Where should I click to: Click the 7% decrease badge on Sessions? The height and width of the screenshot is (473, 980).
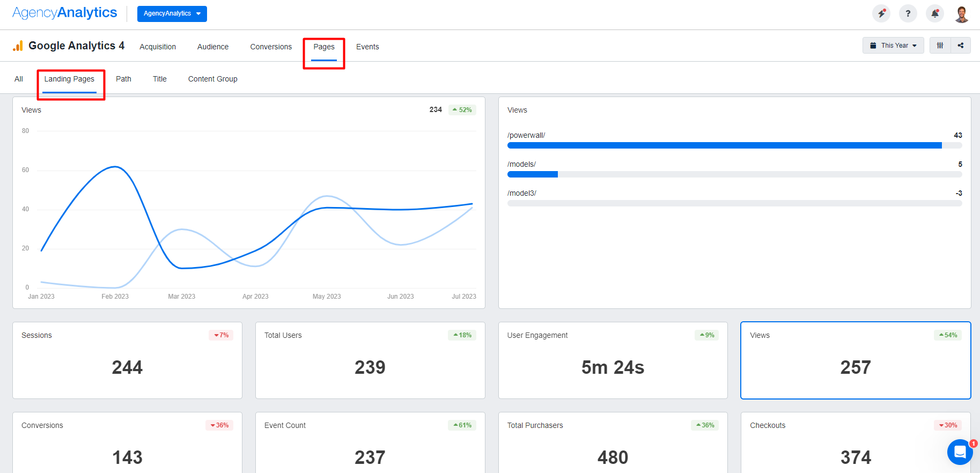tap(221, 335)
